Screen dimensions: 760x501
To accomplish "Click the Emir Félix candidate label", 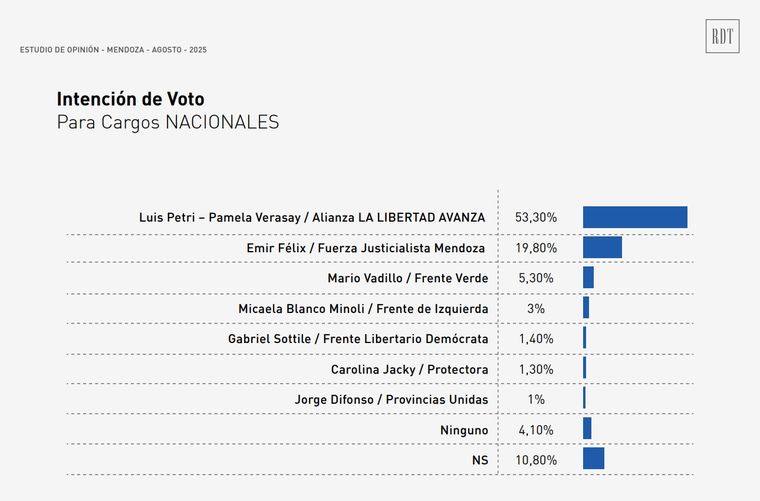I will point(366,247).
